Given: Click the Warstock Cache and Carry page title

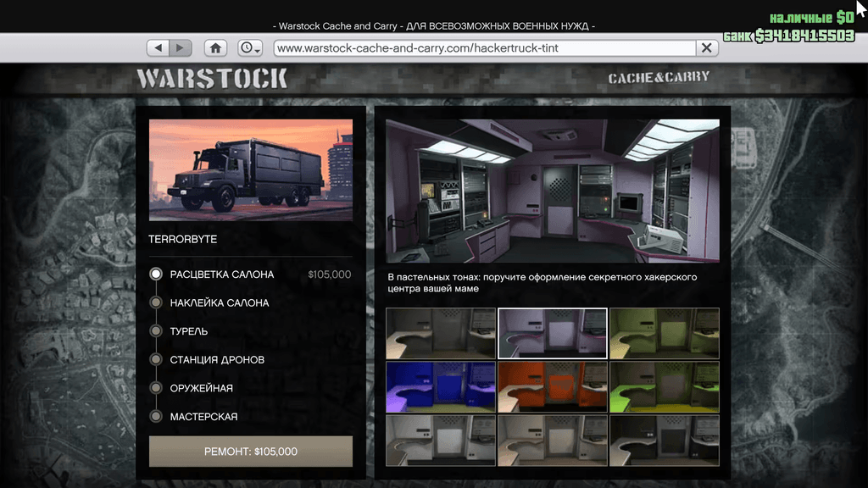Looking at the screenshot, I should (x=434, y=26).
